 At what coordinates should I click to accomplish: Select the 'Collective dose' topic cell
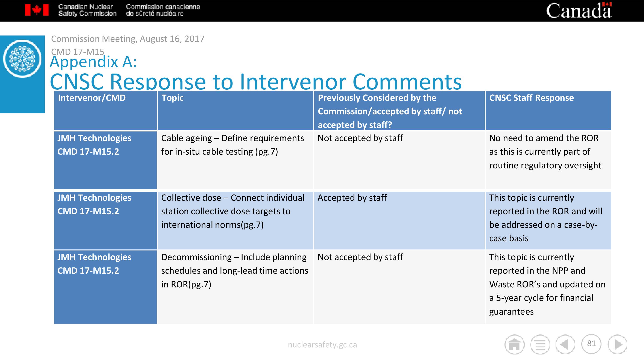point(235,221)
